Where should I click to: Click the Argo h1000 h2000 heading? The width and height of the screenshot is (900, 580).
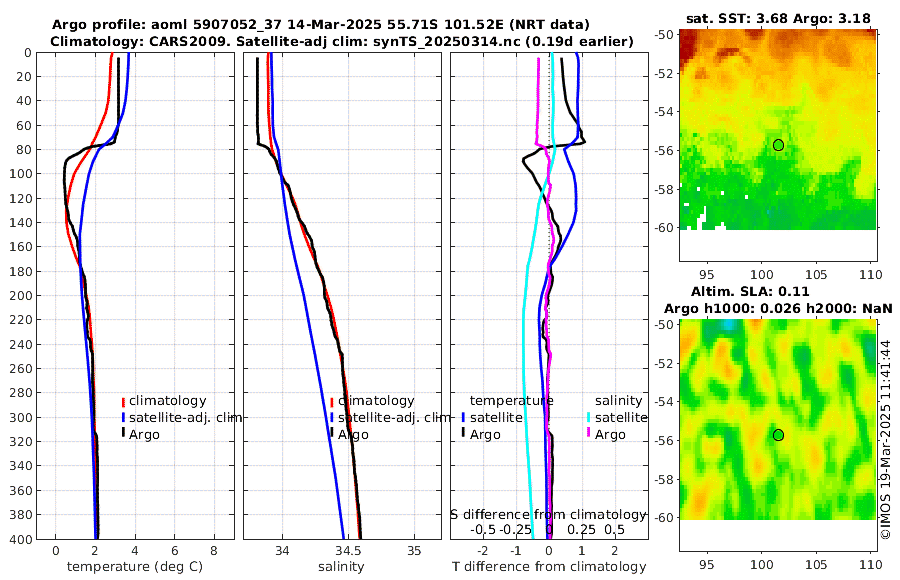(778, 308)
